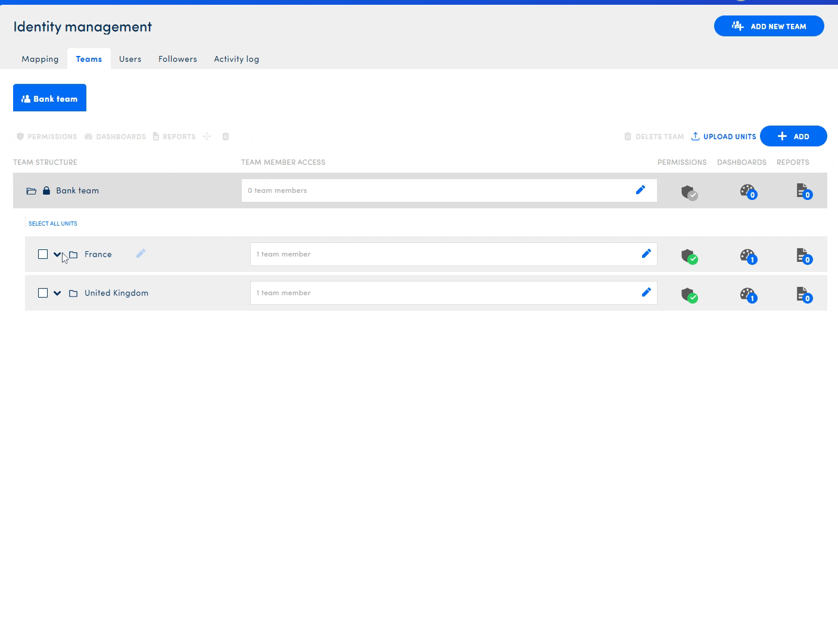This screenshot has width=838, height=644.
Task: Switch to the Users tab
Action: pyautogui.click(x=130, y=59)
